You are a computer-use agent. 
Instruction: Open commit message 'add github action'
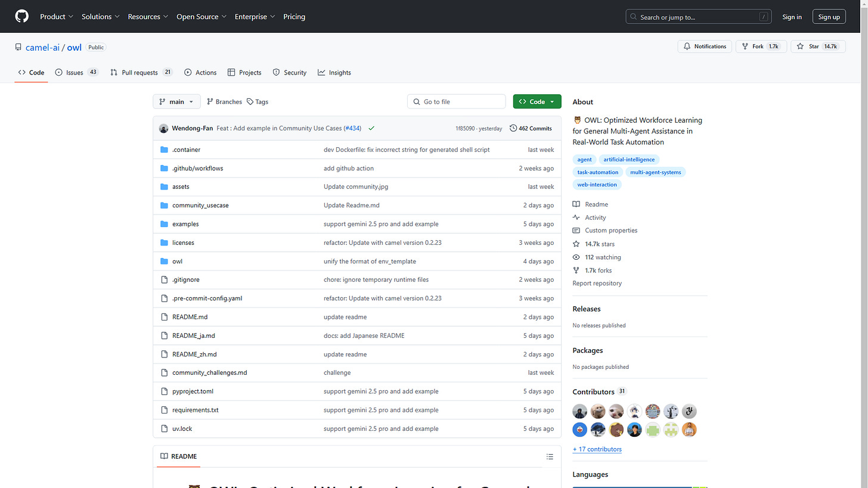click(x=349, y=169)
